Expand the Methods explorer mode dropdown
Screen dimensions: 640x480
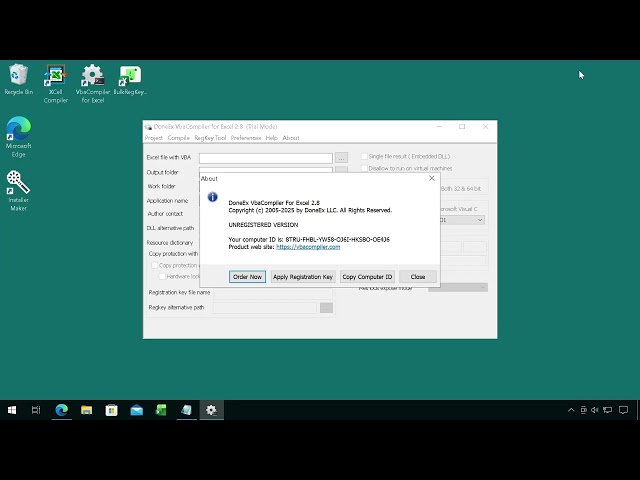click(x=458, y=287)
